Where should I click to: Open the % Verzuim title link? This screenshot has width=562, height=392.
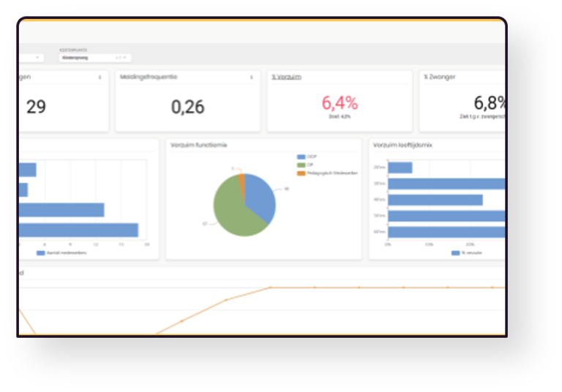click(286, 77)
